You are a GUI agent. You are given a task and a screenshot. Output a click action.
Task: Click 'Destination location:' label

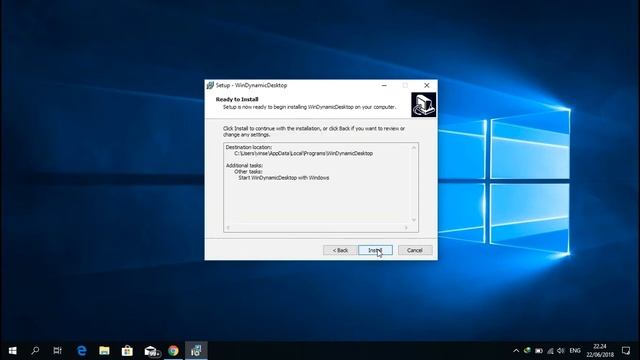tap(249, 147)
